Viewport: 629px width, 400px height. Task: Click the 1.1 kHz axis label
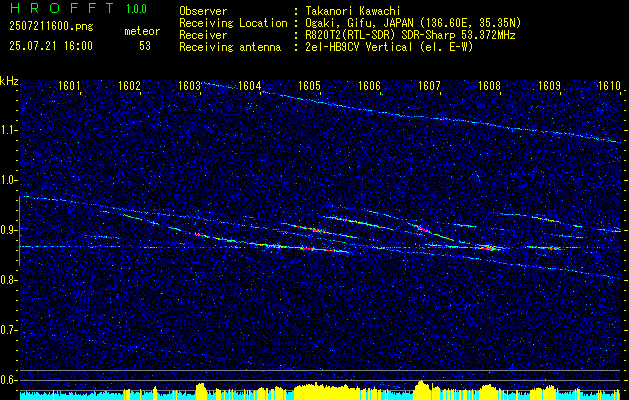8,130
